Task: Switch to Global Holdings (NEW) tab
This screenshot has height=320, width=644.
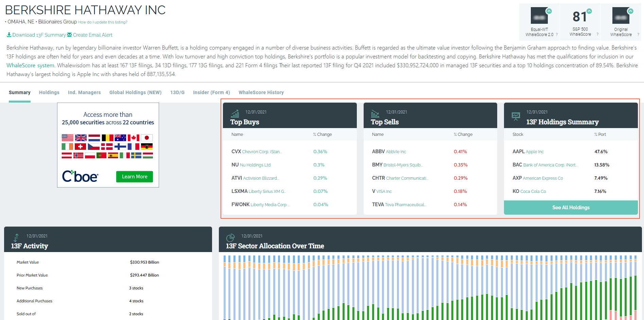Action: point(136,92)
